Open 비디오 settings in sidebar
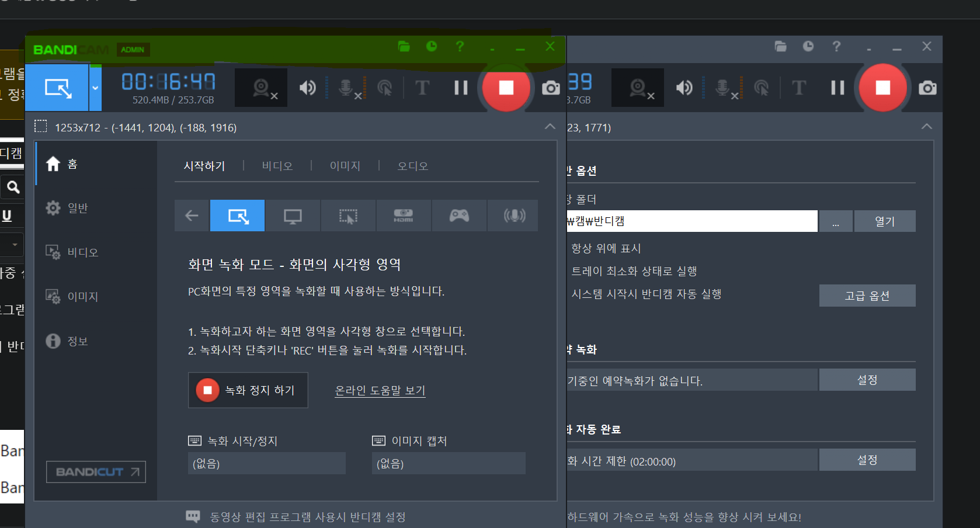The width and height of the screenshot is (980, 528). click(96, 252)
